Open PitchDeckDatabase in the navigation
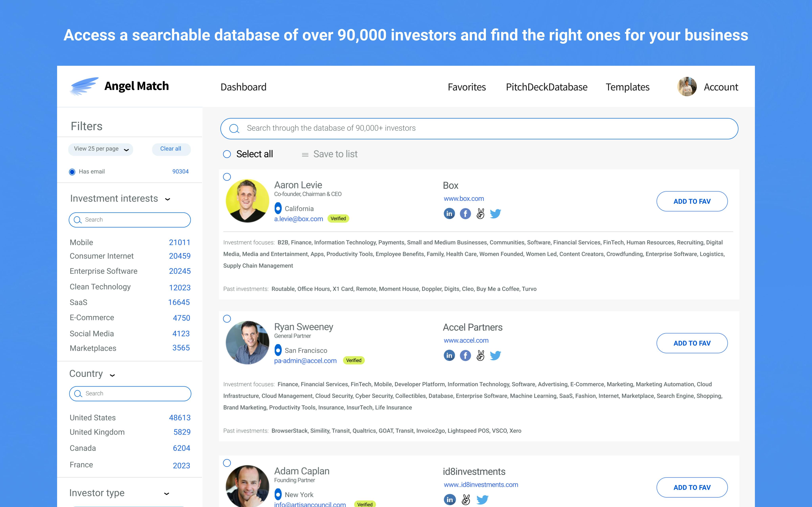 (547, 87)
